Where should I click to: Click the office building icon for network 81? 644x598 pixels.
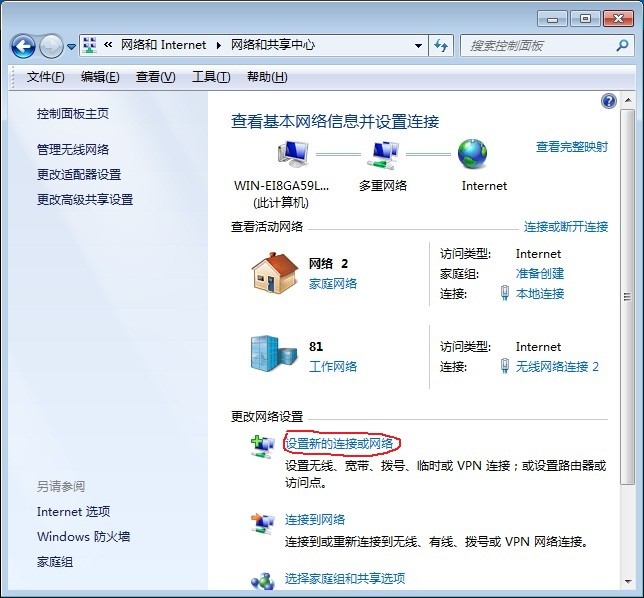coord(271,354)
